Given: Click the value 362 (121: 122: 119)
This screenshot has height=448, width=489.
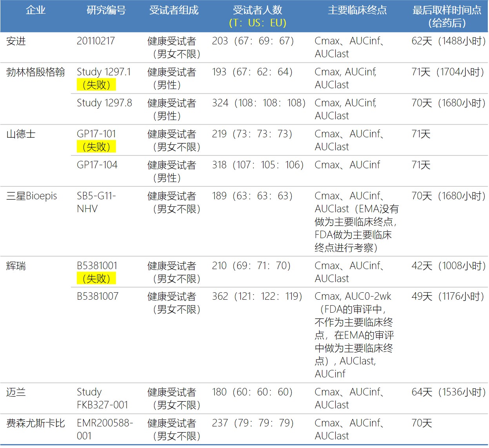Looking at the screenshot, I should [257, 297].
